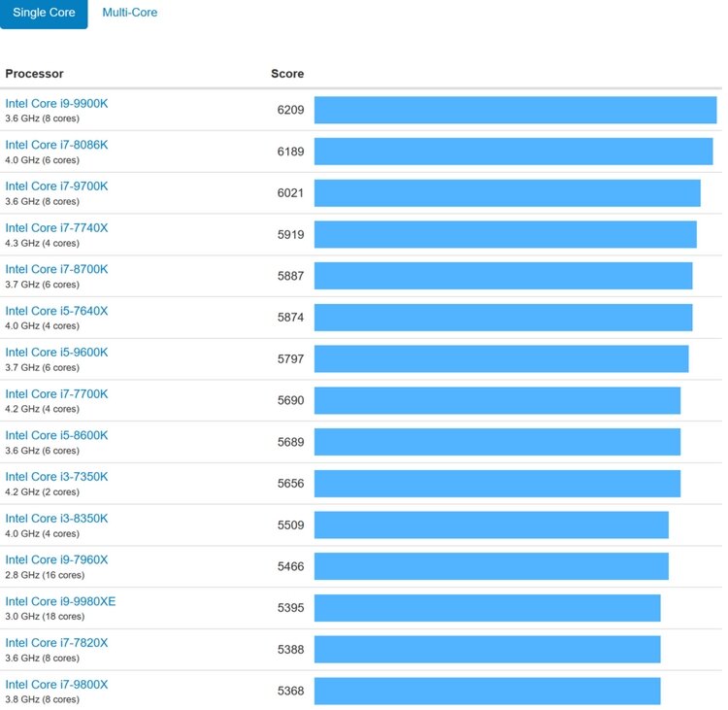This screenshot has width=728, height=710.
Task: Open the Intel Core i5-7640X link
Action: (x=56, y=311)
